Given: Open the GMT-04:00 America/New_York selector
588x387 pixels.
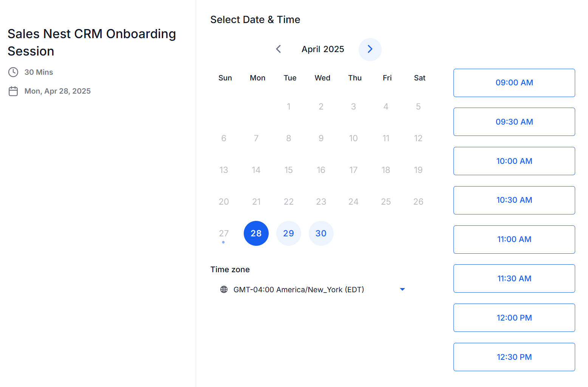Looking at the screenshot, I should pos(313,290).
